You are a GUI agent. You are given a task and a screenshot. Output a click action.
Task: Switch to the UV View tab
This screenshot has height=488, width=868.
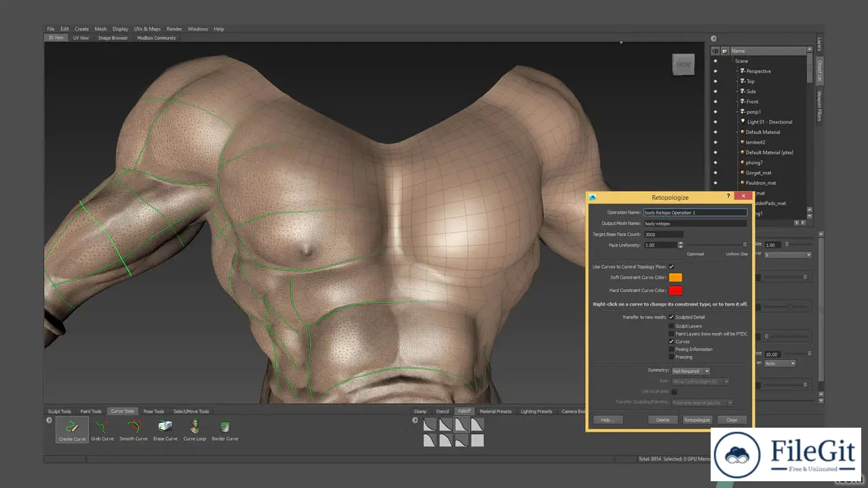pyautogui.click(x=81, y=38)
